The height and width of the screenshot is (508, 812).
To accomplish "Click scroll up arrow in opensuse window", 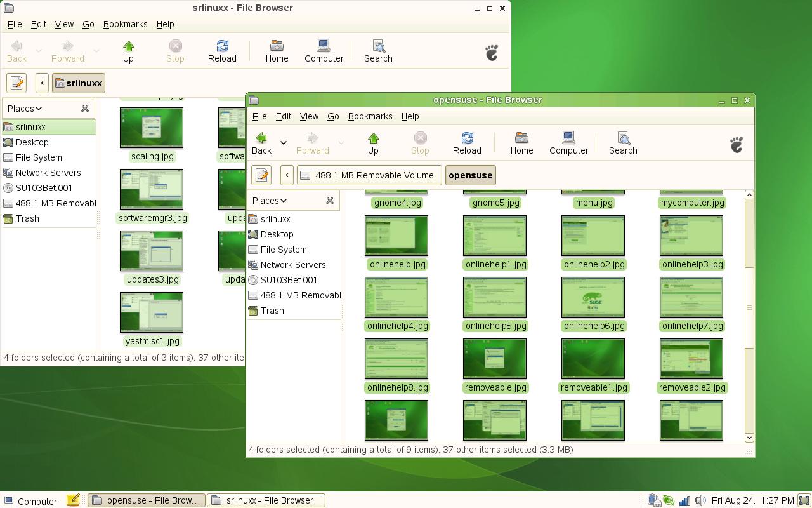I will 749,194.
